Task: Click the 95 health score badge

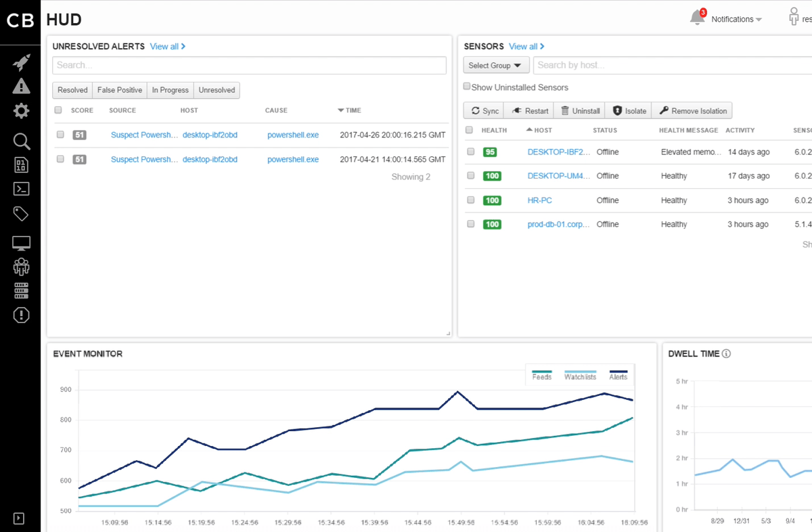Action: (490, 152)
